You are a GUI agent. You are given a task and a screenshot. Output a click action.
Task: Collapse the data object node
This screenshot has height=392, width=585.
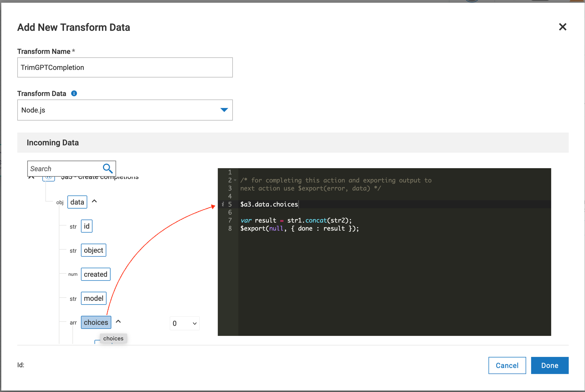[x=94, y=201]
